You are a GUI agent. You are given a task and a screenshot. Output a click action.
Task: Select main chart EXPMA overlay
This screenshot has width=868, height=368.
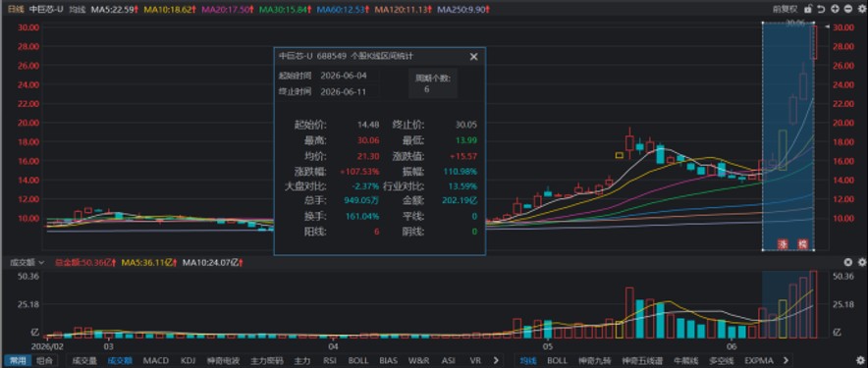tap(759, 361)
